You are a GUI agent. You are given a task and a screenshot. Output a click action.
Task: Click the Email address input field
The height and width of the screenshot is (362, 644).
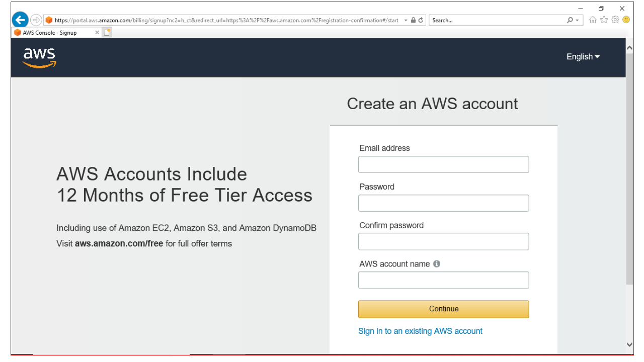[x=443, y=164]
